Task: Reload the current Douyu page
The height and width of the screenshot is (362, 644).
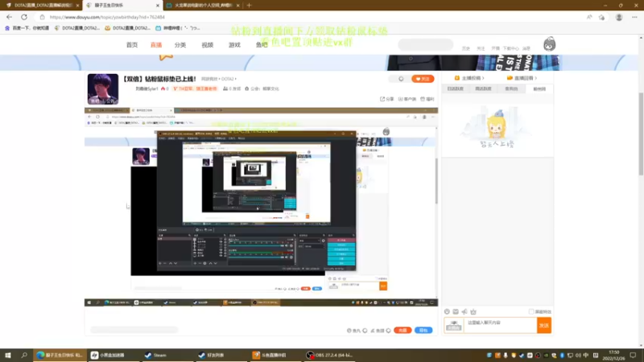Action: (x=24, y=17)
